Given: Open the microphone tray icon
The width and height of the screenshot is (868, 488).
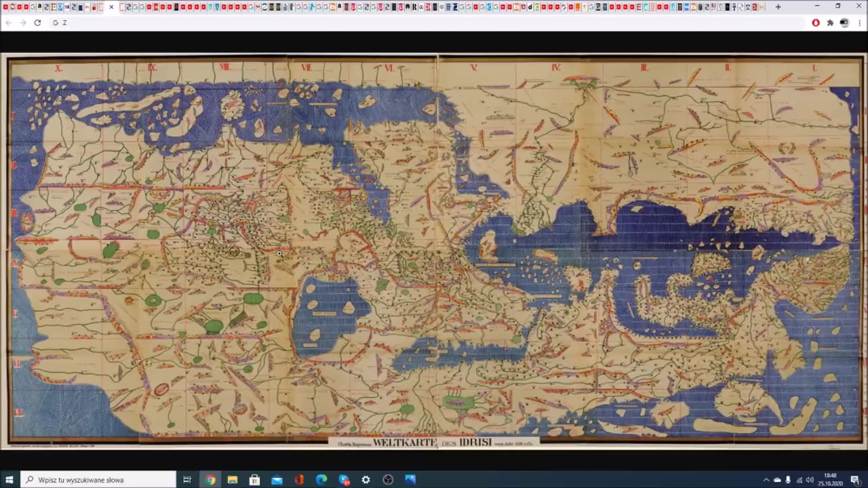Looking at the screenshot, I should coord(788,480).
